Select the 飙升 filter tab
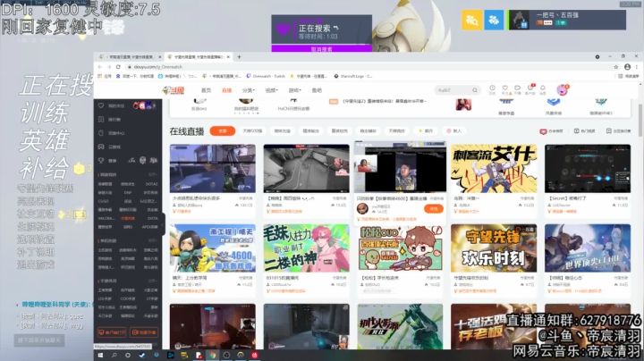This screenshot has width=644, height=361. [x=426, y=130]
